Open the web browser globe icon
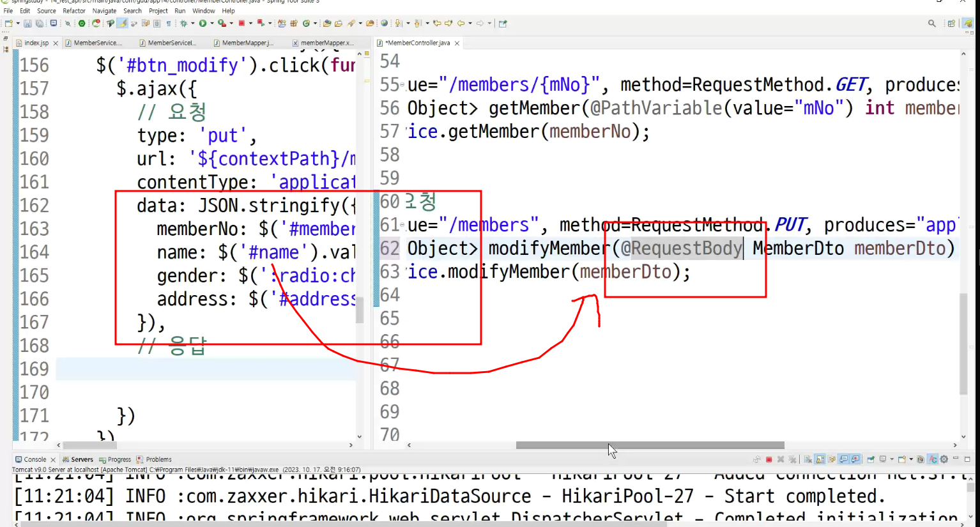The image size is (980, 527). click(x=384, y=24)
